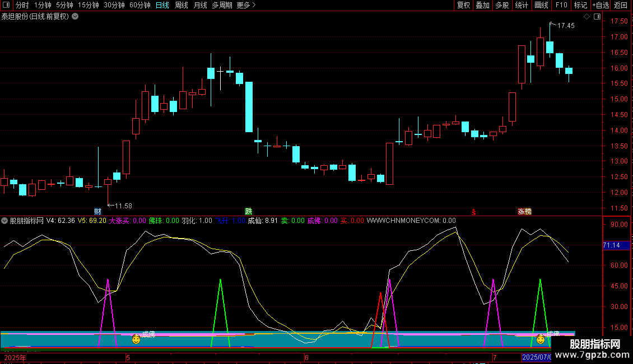Toggle the right side panel icon near price axis
Image resolution: width=633 pixels, height=364 pixels.
pos(596,17)
